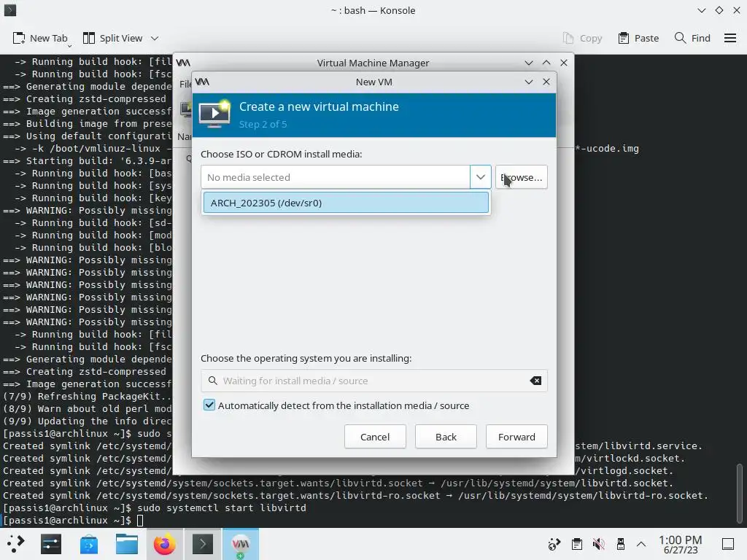Screen dimensions: 747x560
Task: Open the KDE application launcher
Action: pyautogui.click(x=15, y=544)
